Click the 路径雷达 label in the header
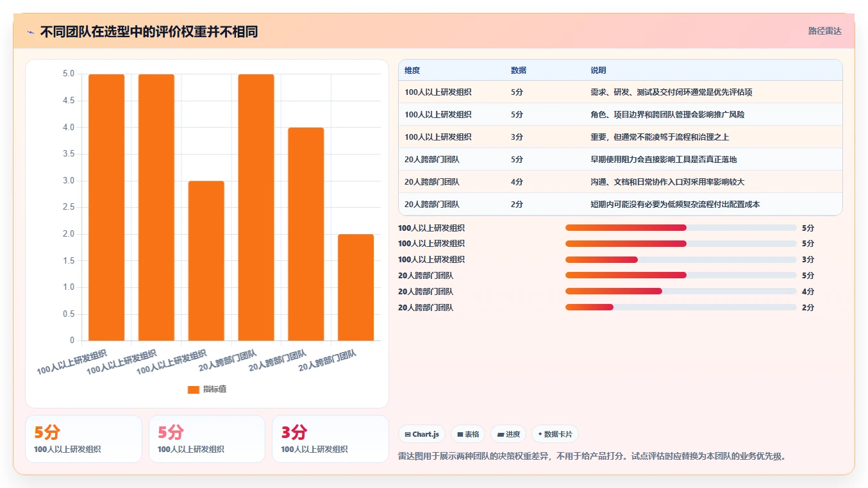 pos(824,31)
